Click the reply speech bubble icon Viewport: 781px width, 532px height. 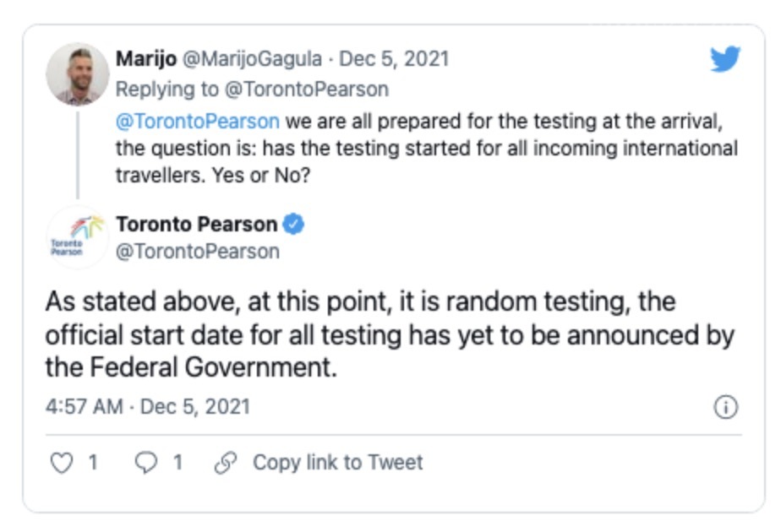147,462
